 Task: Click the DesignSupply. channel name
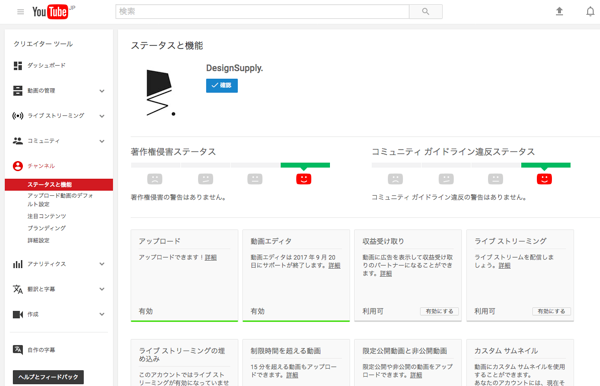point(235,68)
